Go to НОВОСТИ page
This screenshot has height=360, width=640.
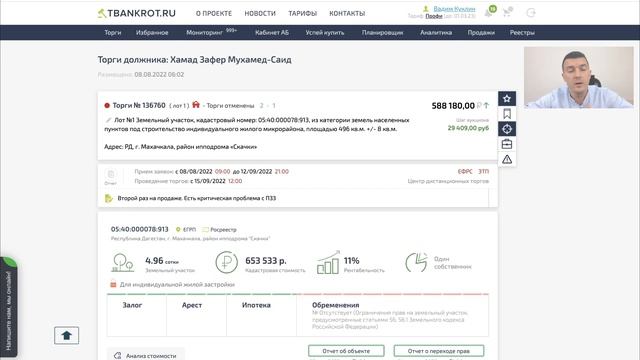tap(260, 13)
